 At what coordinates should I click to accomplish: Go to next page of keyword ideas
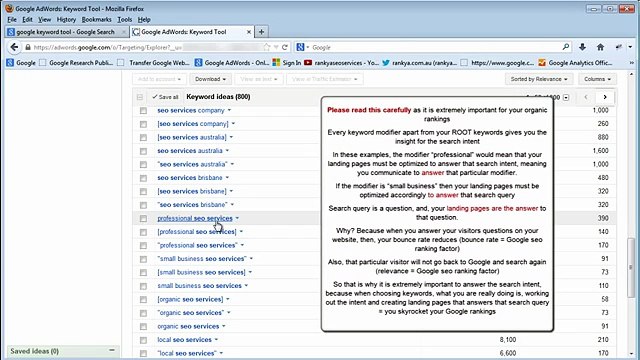point(605,97)
